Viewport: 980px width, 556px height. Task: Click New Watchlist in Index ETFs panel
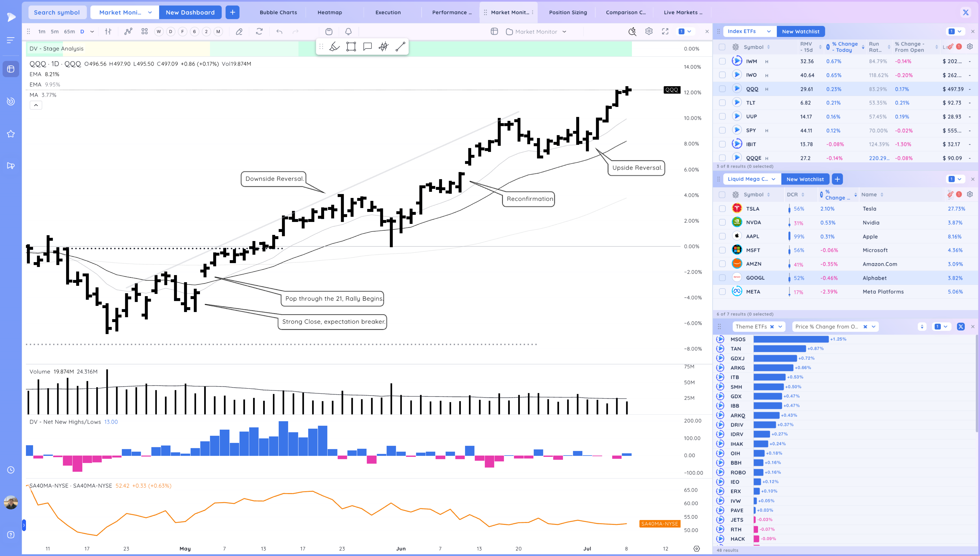[x=800, y=31]
